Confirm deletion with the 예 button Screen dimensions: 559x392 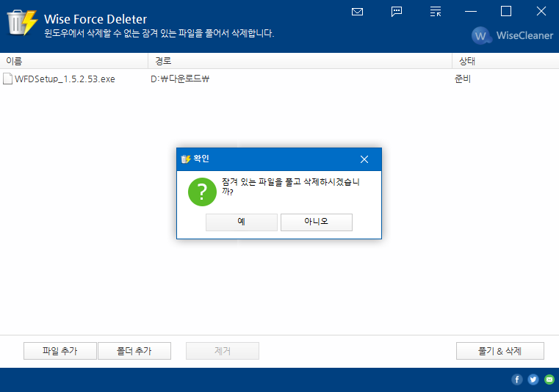coord(242,222)
